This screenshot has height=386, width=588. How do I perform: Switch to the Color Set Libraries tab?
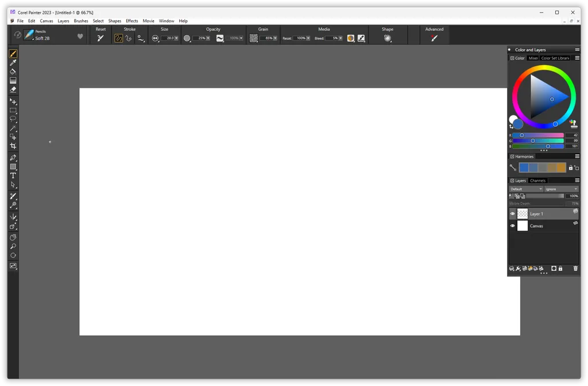pos(555,58)
